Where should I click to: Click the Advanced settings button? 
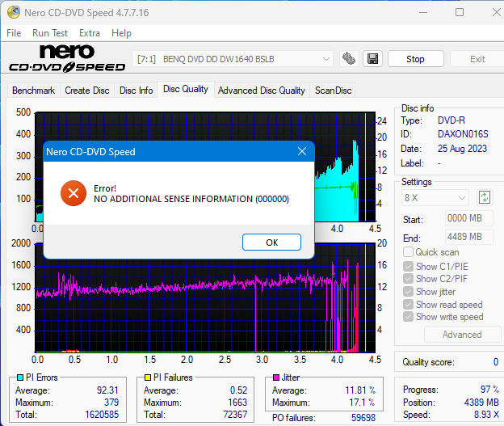click(462, 335)
